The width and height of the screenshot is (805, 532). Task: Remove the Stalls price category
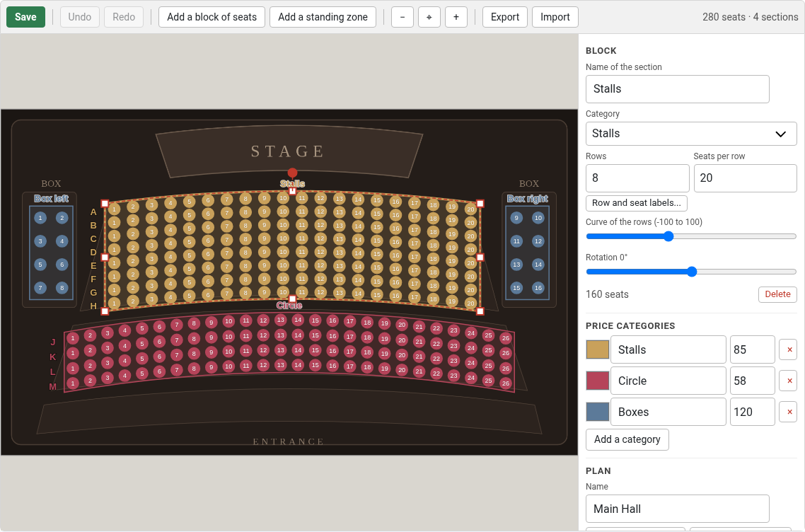click(788, 349)
